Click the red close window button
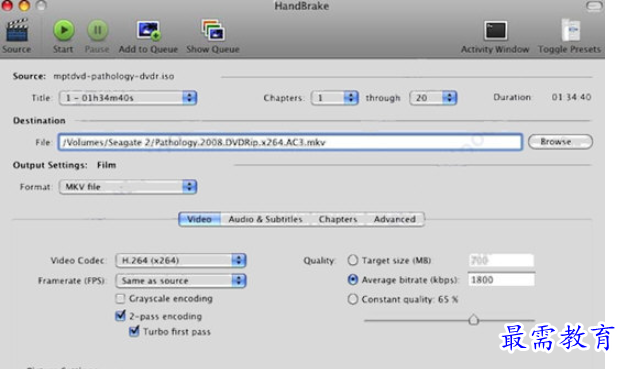The height and width of the screenshot is (369, 623). [x=7, y=5]
